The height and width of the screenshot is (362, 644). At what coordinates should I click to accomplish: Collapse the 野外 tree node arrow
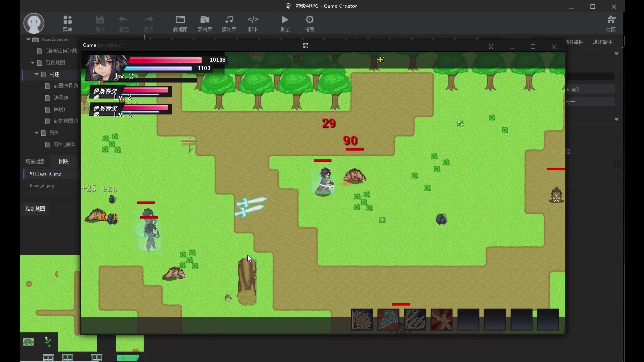36,133
